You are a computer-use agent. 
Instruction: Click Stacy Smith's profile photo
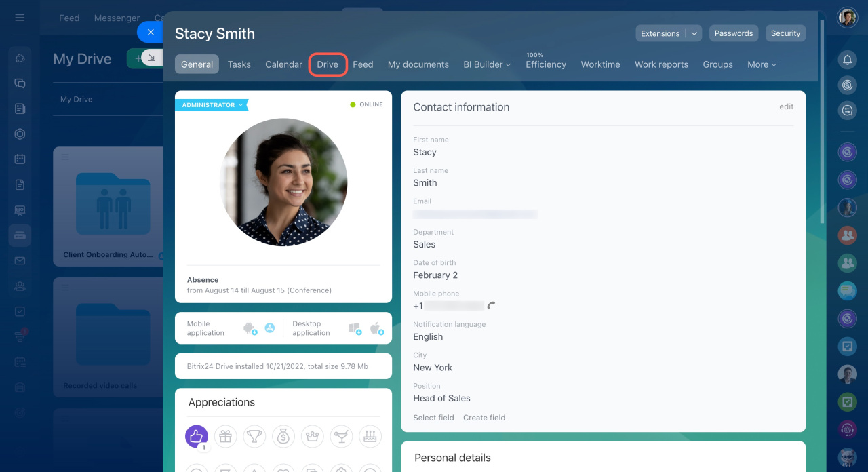[x=283, y=182]
